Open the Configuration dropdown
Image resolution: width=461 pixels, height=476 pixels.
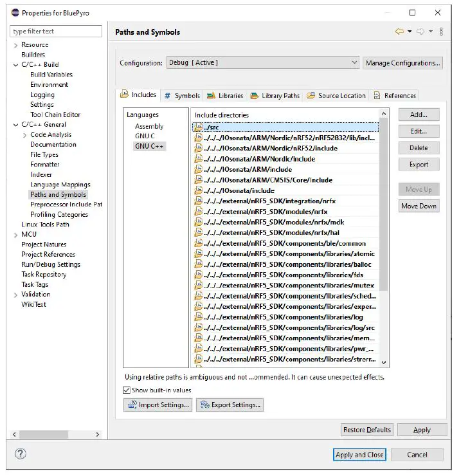click(262, 62)
